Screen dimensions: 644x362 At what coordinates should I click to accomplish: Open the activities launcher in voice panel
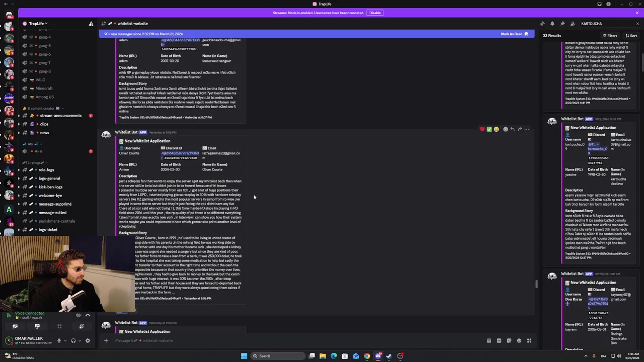59,326
